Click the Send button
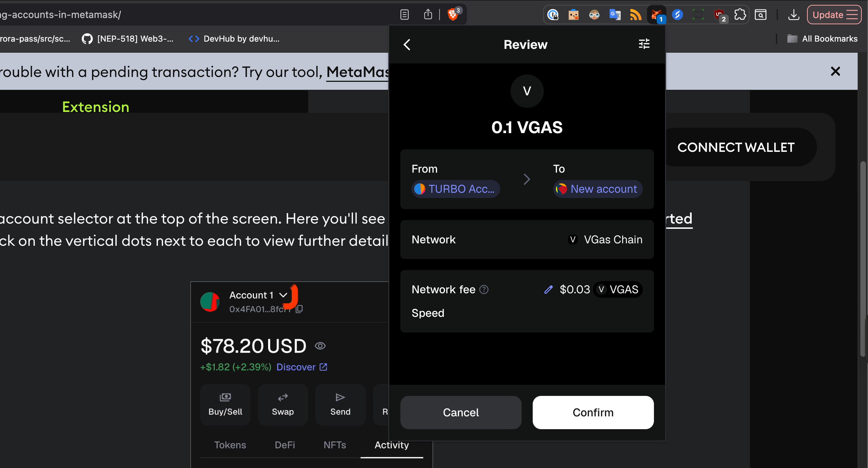This screenshot has width=868, height=468. (340, 405)
